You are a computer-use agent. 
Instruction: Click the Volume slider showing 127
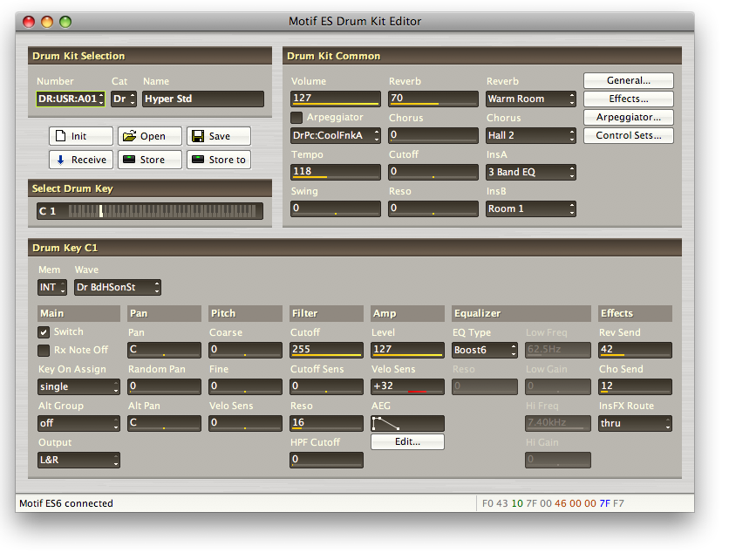click(335, 99)
